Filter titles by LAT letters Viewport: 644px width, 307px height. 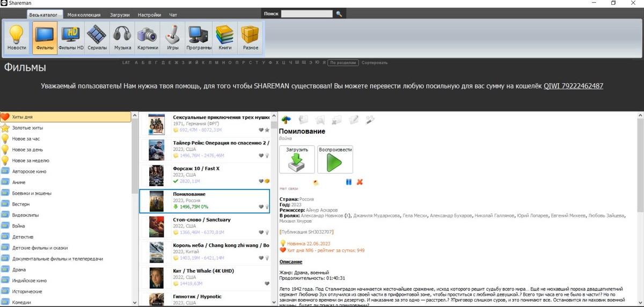pyautogui.click(x=126, y=63)
